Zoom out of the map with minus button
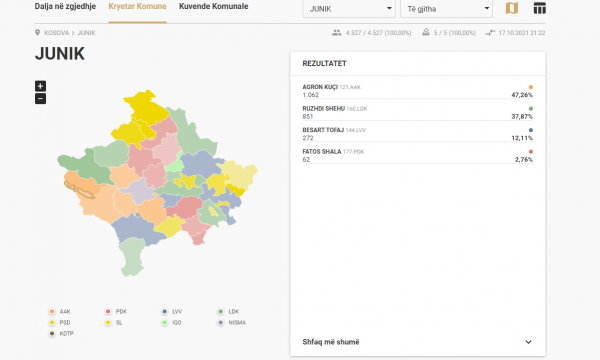 click(40, 99)
